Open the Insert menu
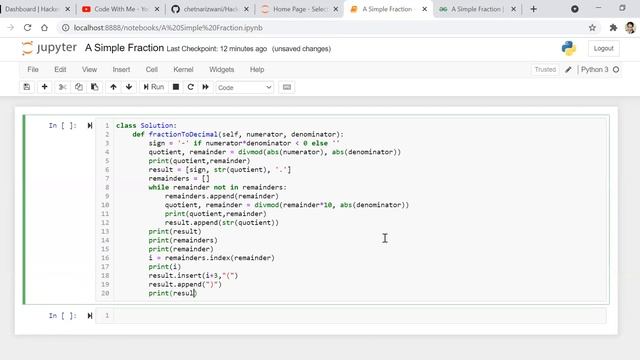The width and height of the screenshot is (640, 360). pos(121,69)
